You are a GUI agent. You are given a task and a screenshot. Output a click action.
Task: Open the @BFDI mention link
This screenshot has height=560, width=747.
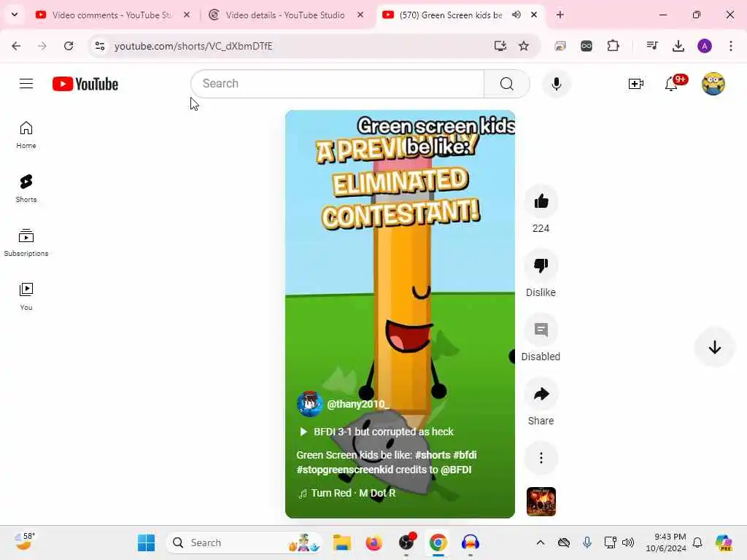(456, 470)
